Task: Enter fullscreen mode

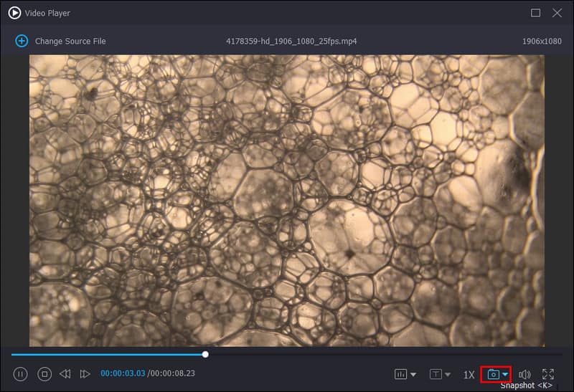Action: tap(548, 374)
